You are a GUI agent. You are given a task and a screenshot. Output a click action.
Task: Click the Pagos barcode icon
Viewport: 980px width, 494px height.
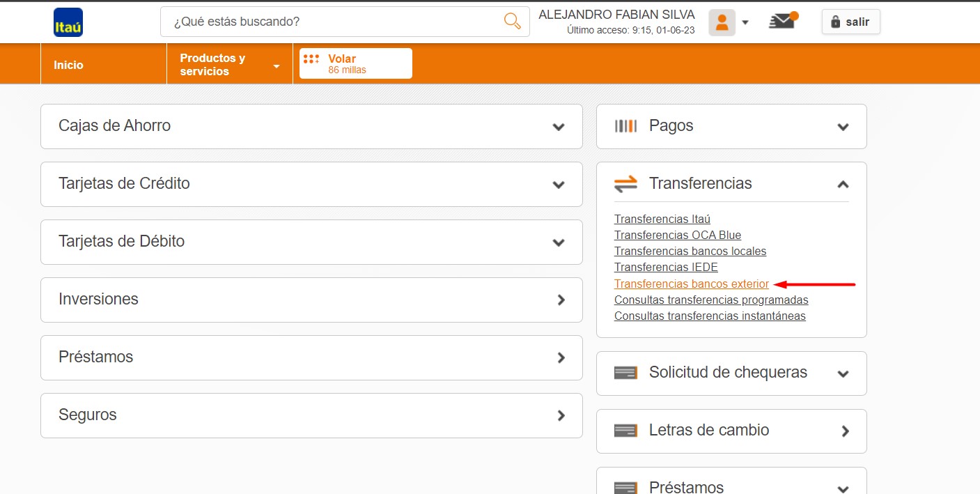(x=625, y=126)
